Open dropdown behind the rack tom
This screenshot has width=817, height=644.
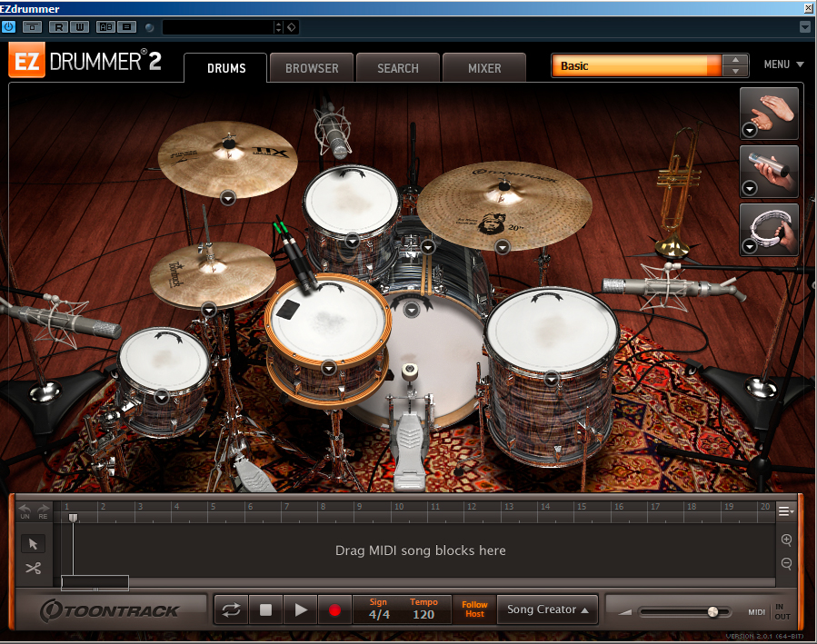point(428,247)
